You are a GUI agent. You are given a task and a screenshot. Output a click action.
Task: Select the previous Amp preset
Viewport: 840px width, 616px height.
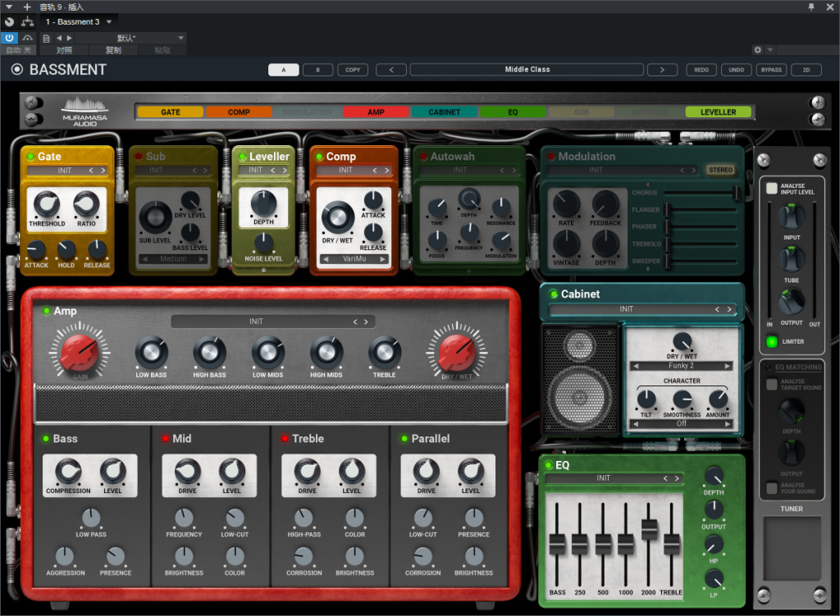pos(354,322)
